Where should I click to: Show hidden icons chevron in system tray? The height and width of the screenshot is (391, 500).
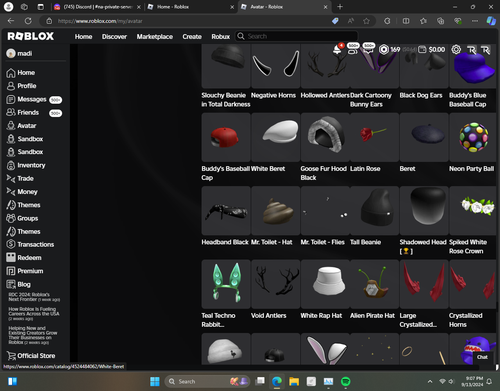(x=430, y=381)
